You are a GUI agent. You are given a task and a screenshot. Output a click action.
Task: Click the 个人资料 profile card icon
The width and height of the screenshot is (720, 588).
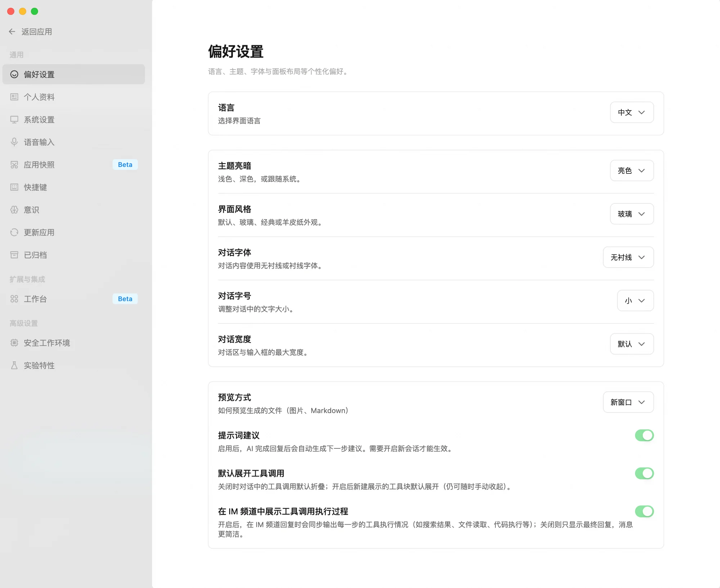[x=14, y=97]
